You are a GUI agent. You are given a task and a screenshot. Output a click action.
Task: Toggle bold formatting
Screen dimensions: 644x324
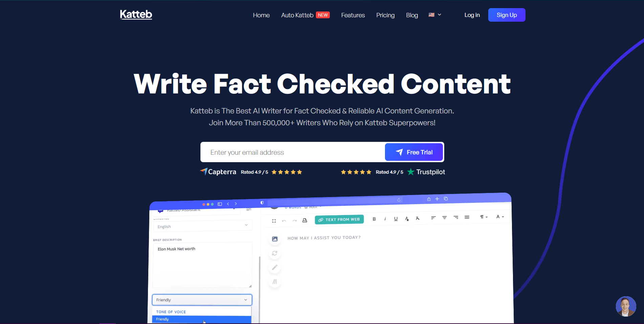(x=374, y=219)
